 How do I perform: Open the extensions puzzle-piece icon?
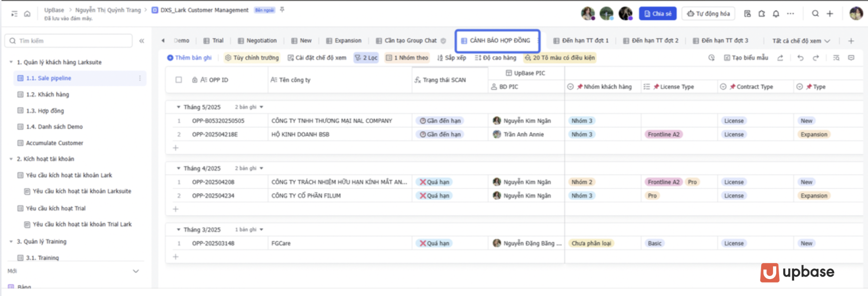(x=762, y=13)
